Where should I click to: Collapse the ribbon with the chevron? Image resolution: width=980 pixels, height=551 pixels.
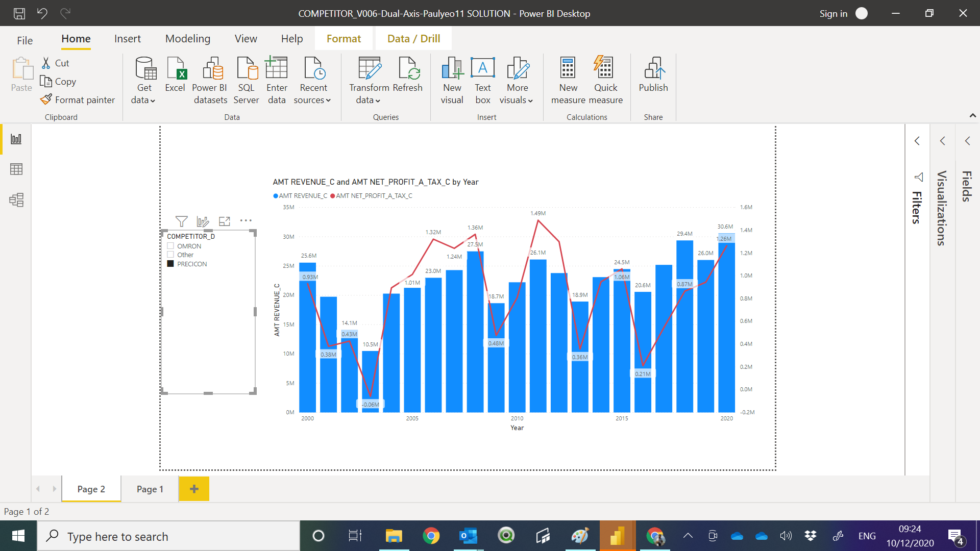pyautogui.click(x=973, y=116)
